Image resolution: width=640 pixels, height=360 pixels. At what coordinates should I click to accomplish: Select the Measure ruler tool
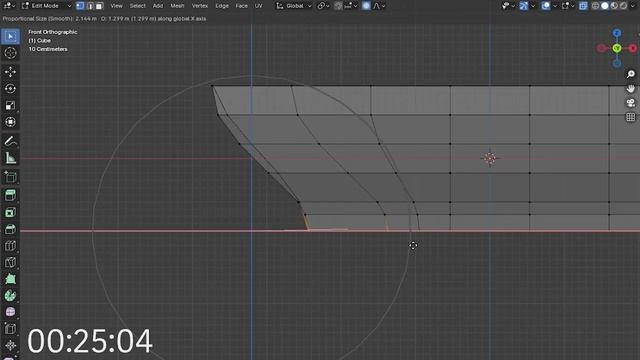[x=10, y=158]
